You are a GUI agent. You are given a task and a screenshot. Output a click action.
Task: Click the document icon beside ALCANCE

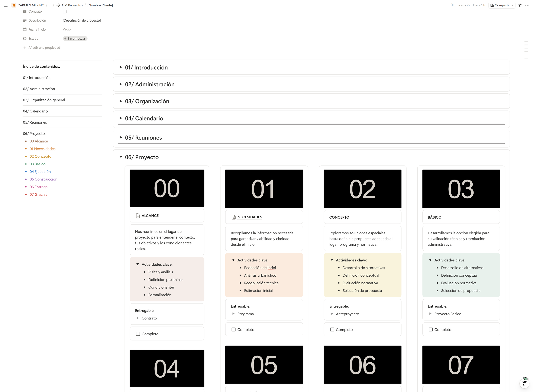click(x=138, y=215)
